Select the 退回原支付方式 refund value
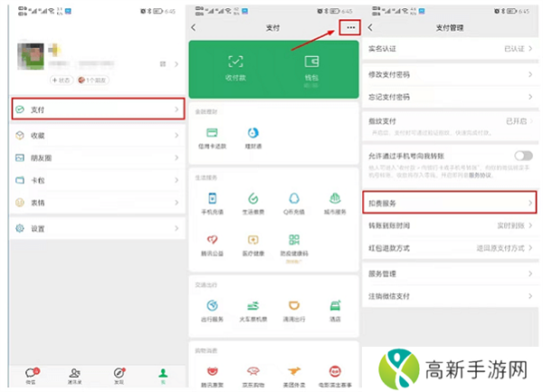 pos(500,248)
